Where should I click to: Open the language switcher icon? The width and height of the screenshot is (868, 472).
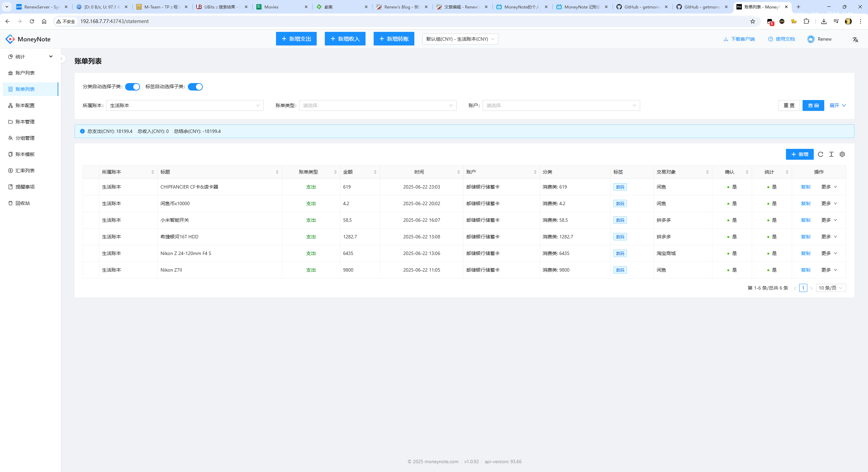[x=855, y=39]
